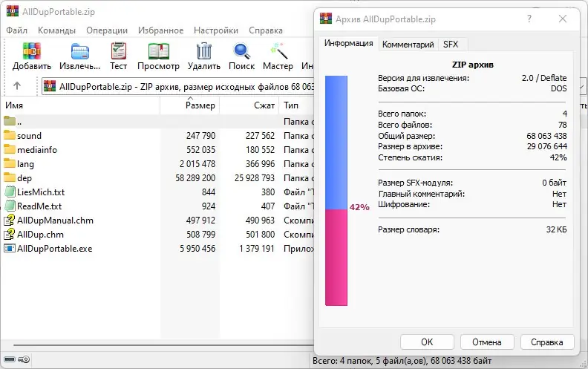Open the Избранное menu
The height and width of the screenshot is (369, 588).
(x=161, y=30)
